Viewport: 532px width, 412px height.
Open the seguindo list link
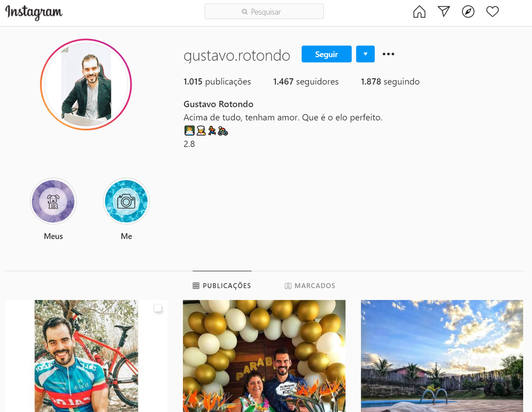pos(390,82)
